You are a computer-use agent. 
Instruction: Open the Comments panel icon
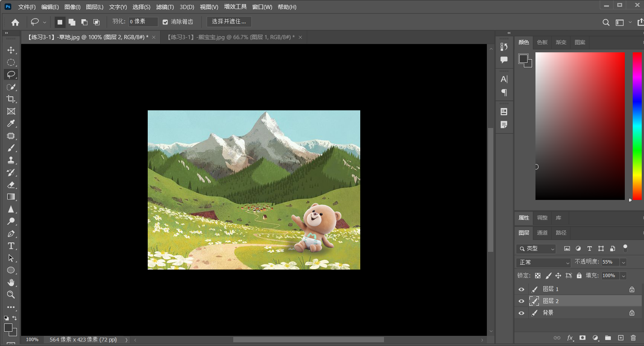[504, 60]
